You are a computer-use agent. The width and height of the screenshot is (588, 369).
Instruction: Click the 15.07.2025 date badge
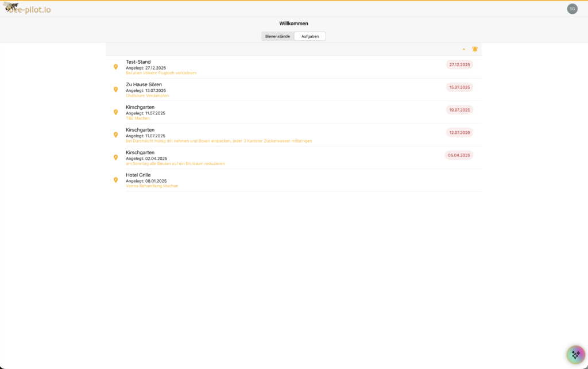click(459, 87)
